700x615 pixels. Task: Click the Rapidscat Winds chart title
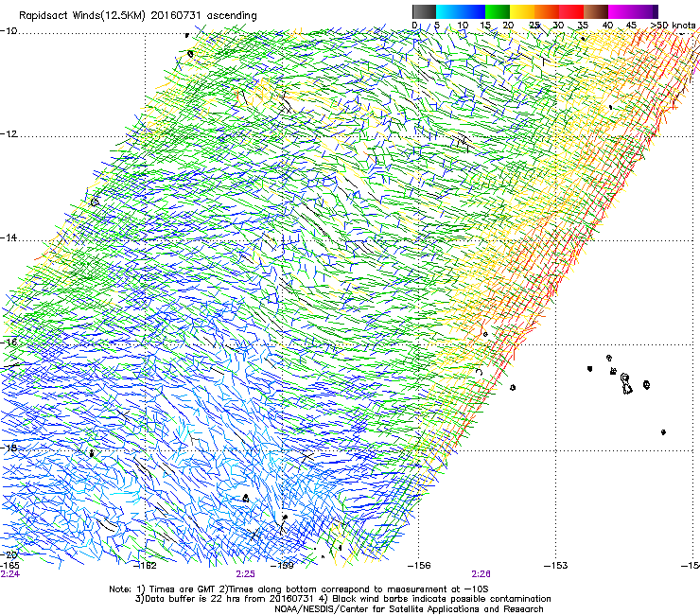(137, 15)
